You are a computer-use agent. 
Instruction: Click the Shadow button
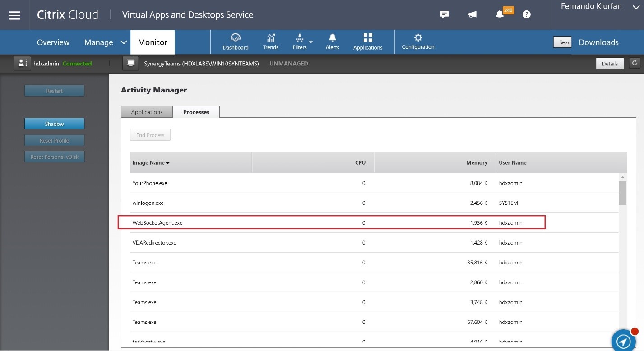click(x=54, y=124)
